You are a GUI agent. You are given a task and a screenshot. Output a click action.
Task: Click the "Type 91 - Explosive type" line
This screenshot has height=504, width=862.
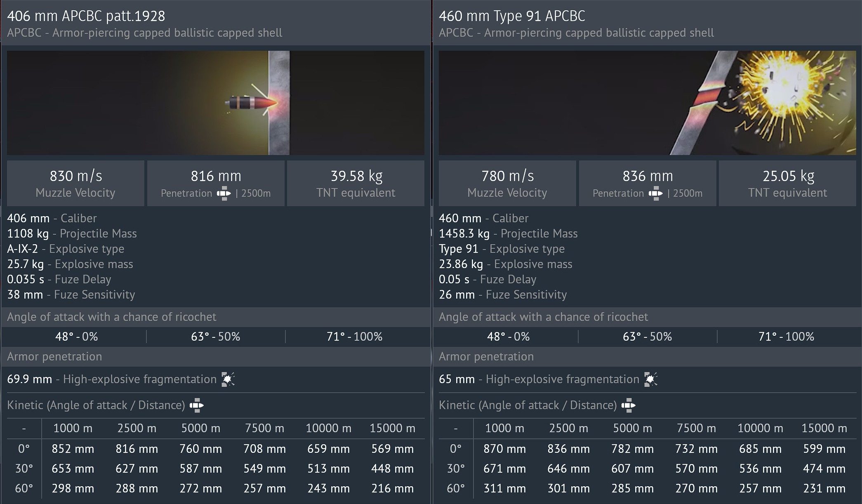pyautogui.click(x=502, y=249)
